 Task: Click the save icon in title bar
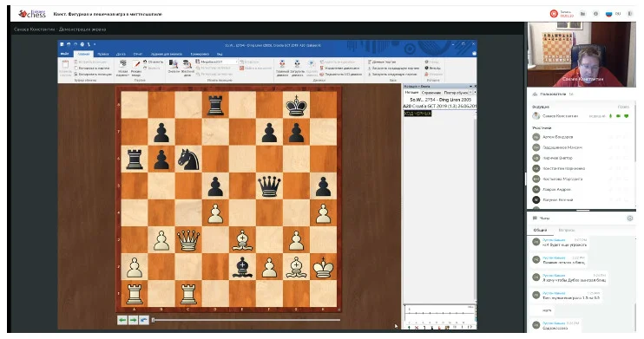click(x=62, y=44)
